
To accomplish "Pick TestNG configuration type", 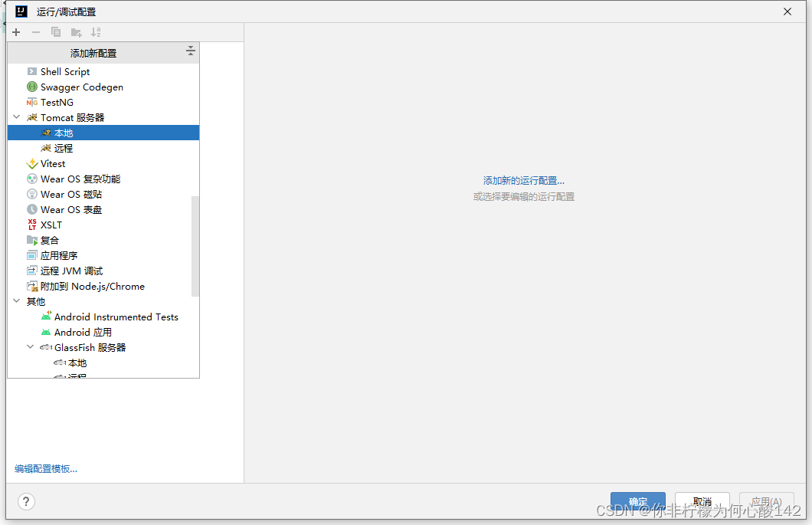I will (x=103, y=102).
